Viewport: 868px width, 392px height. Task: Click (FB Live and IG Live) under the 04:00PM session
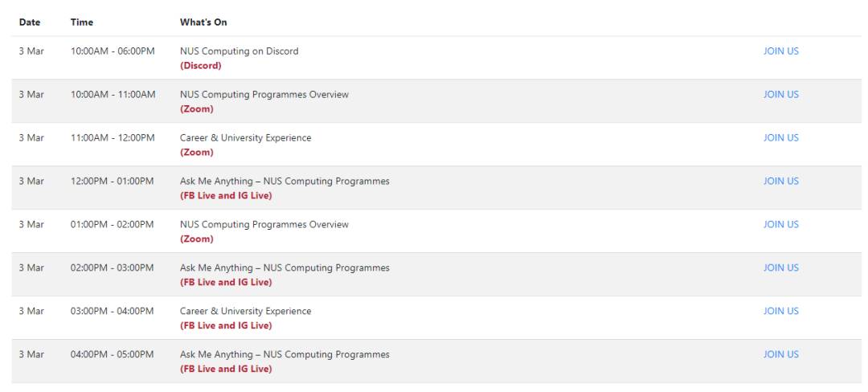[225, 370]
